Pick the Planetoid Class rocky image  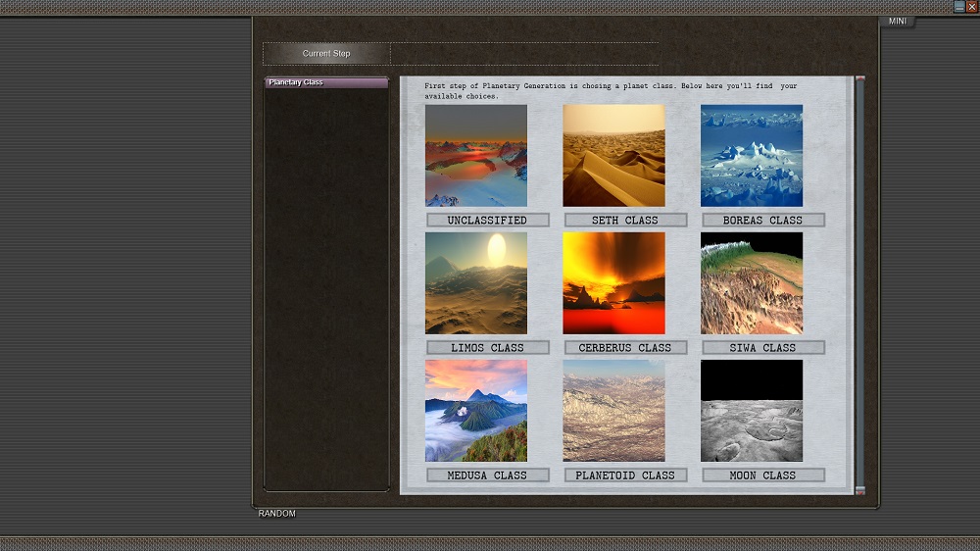(613, 411)
